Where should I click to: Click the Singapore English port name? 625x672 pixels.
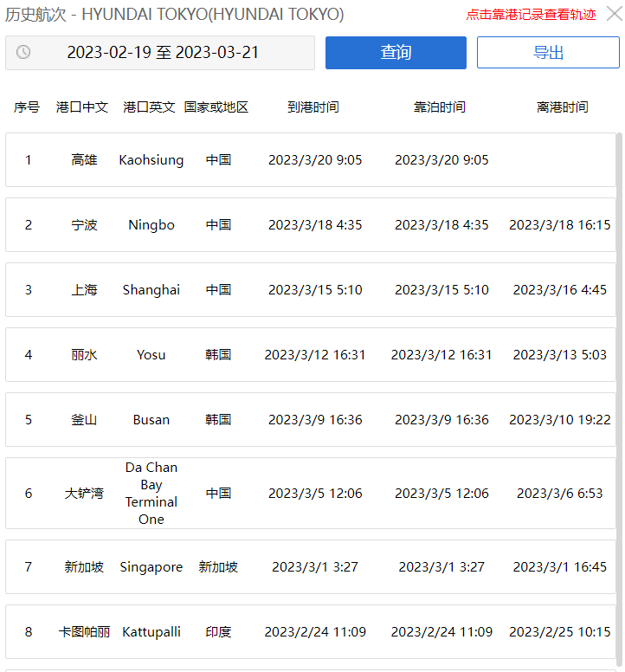151,567
